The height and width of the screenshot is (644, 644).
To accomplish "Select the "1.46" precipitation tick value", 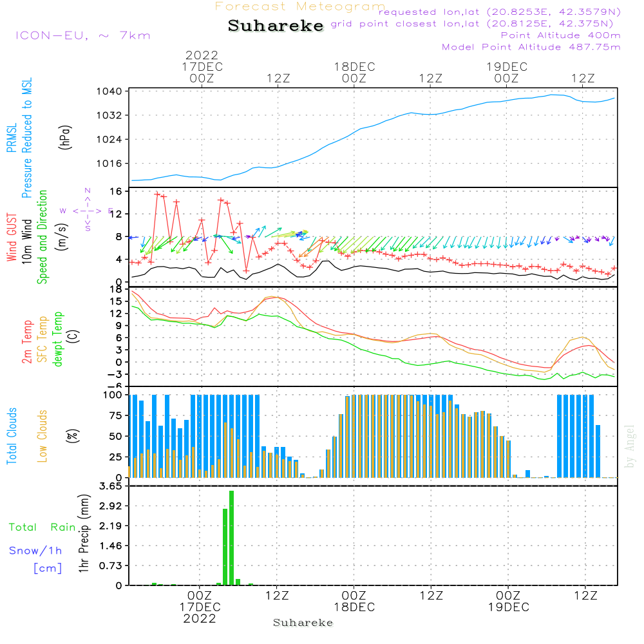I will (x=111, y=546).
